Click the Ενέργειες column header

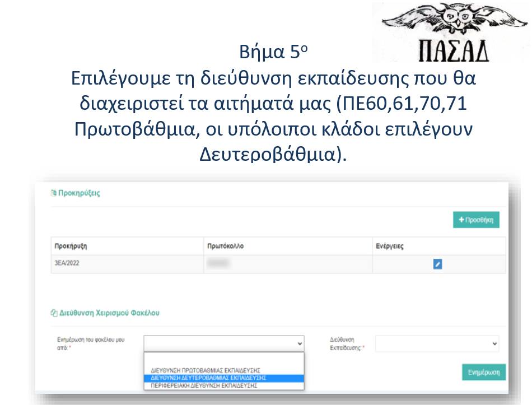tap(389, 246)
